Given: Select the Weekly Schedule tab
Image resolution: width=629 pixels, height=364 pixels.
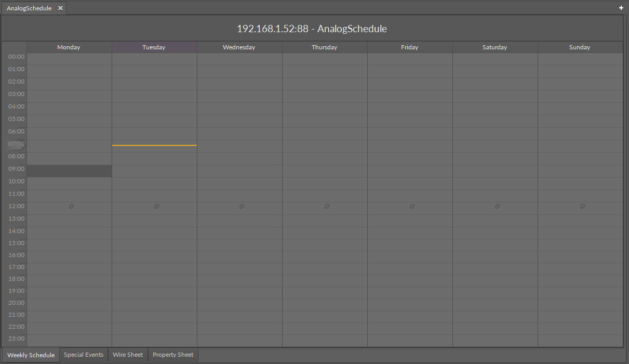Looking at the screenshot, I should click(x=30, y=355).
